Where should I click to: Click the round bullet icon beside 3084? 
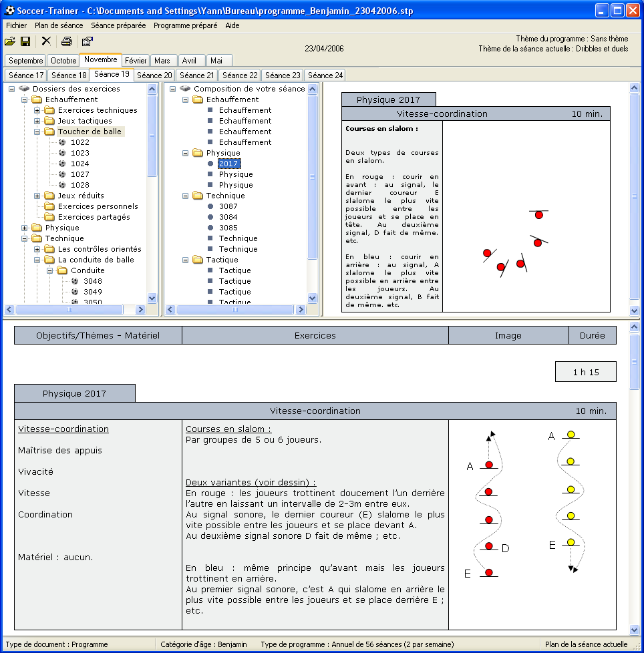pyautogui.click(x=210, y=217)
